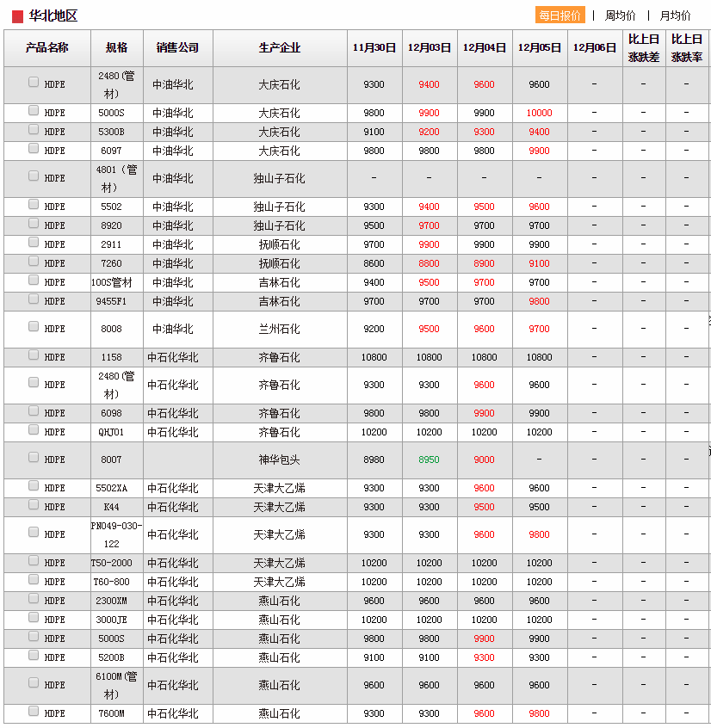Tick checkbox for HDPE K44 row

coord(34,504)
